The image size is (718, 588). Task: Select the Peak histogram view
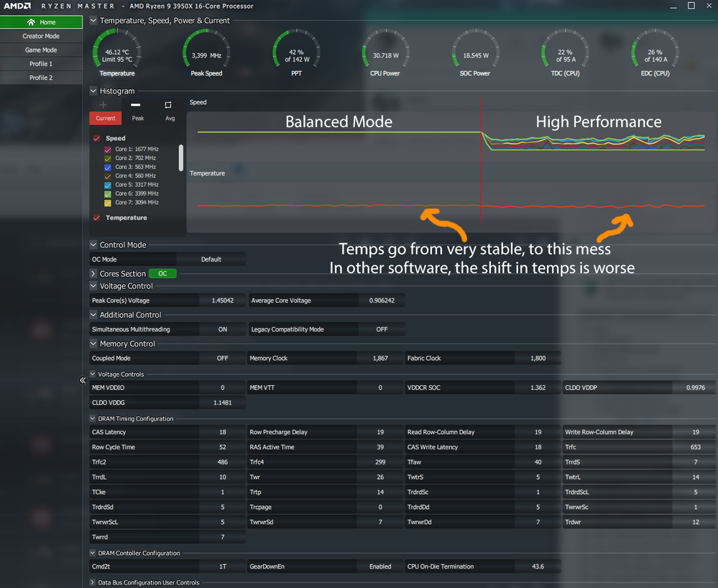click(x=138, y=118)
